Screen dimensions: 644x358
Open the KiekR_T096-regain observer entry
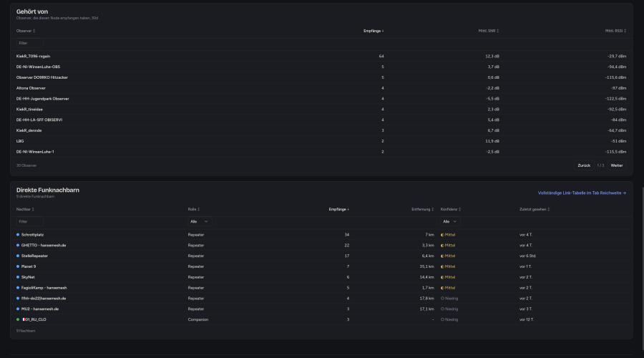[x=33, y=57]
